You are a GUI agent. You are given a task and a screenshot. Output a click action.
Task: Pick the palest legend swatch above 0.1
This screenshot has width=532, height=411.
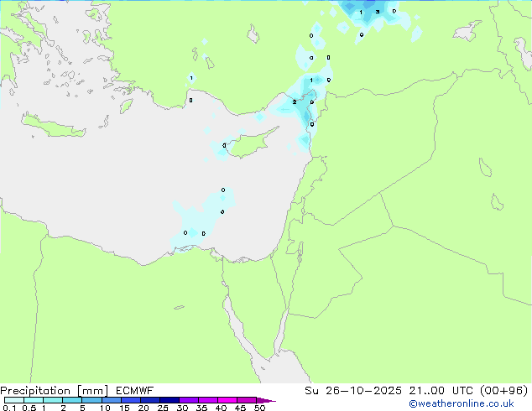click(x=14, y=400)
